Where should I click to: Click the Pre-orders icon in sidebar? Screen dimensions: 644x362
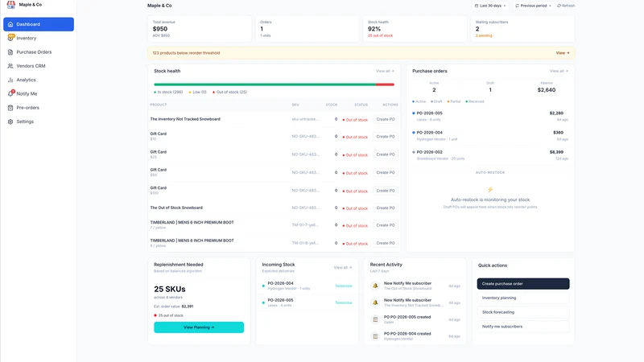pyautogui.click(x=10, y=108)
